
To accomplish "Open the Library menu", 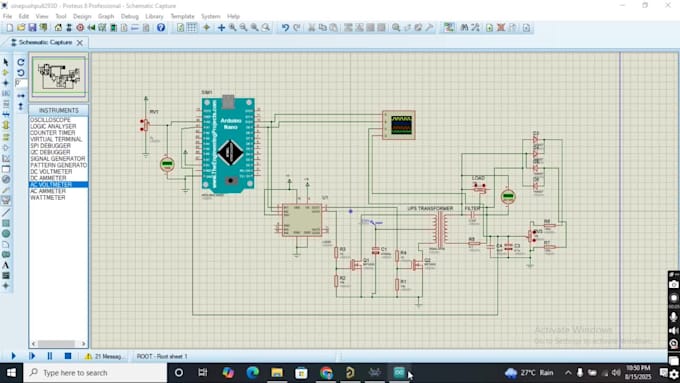I will [x=154, y=16].
